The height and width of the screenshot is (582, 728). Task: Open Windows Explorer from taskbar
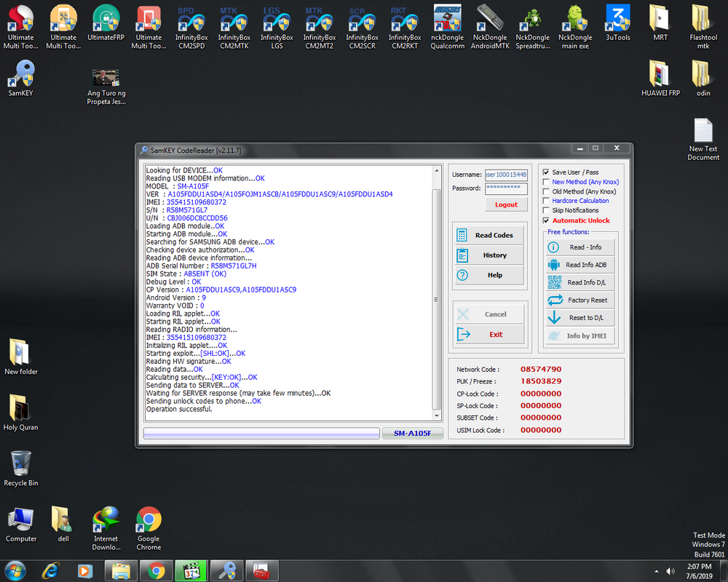(121, 571)
